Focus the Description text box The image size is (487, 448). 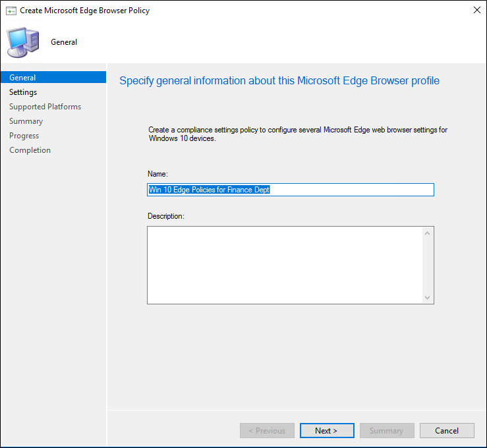point(284,265)
